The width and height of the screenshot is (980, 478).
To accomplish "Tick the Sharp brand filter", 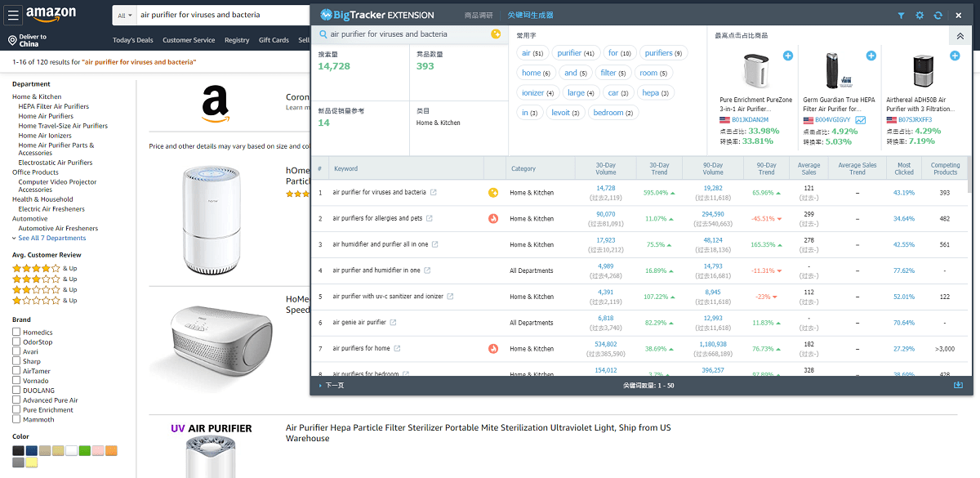I will tap(16, 361).
